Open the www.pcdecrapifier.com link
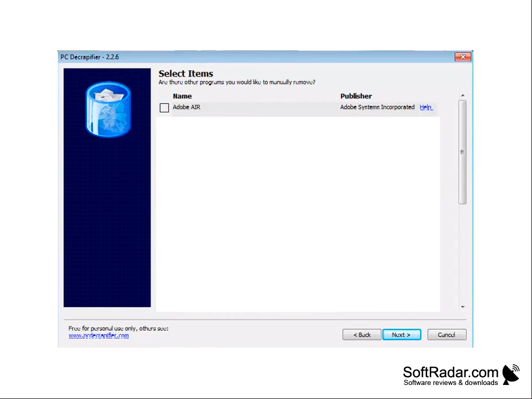 coord(99,336)
